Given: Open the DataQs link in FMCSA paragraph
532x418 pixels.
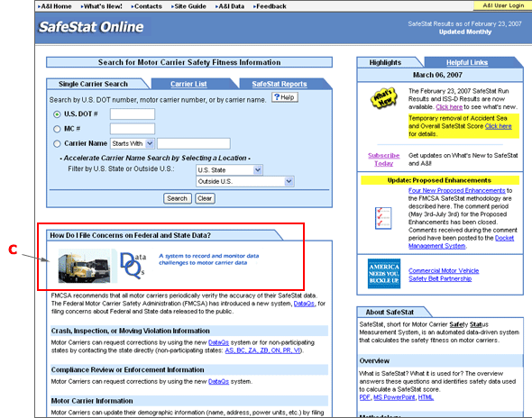Looking at the screenshot, I should tap(304, 304).
